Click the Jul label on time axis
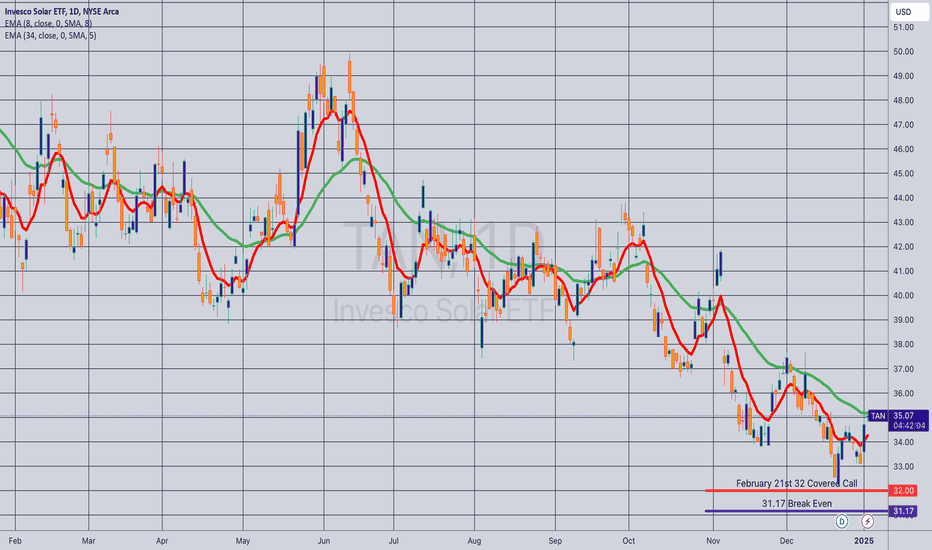The height and width of the screenshot is (550, 932). tap(393, 541)
